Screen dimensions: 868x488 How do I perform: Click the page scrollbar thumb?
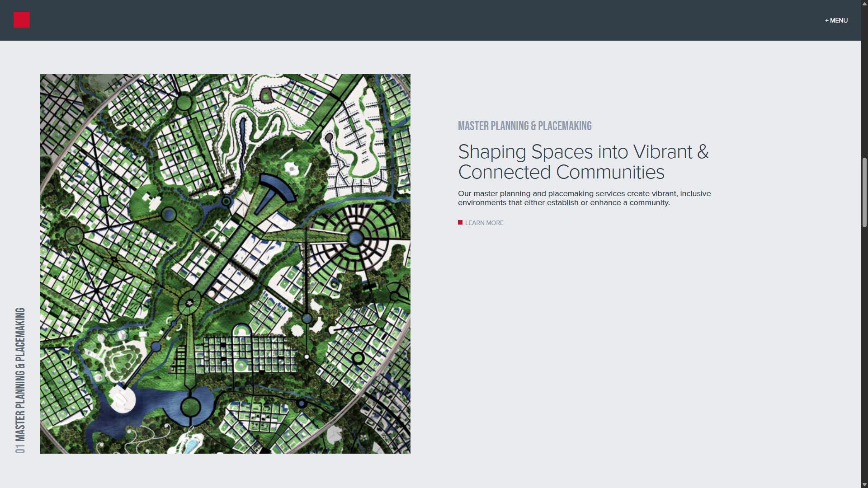pyautogui.click(x=864, y=192)
